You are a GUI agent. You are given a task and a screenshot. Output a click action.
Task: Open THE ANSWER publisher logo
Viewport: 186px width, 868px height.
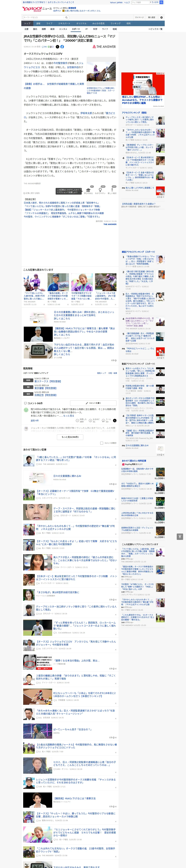(104, 47)
